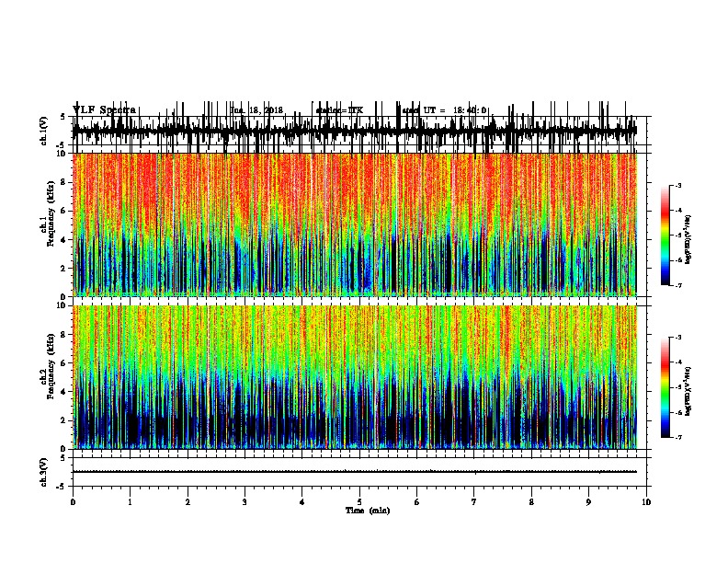The image size is (728, 563).
Task: Click the x-axis tick label '10'
Action: (646, 502)
